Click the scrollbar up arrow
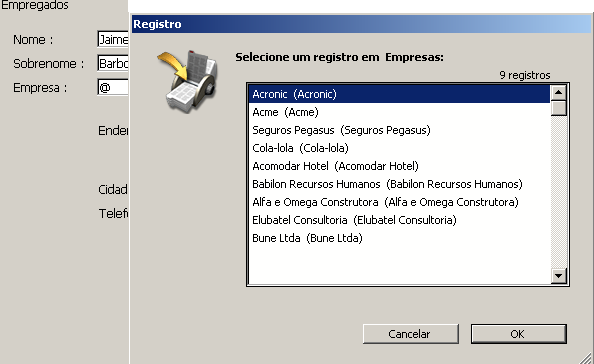594x364 pixels. point(558,92)
